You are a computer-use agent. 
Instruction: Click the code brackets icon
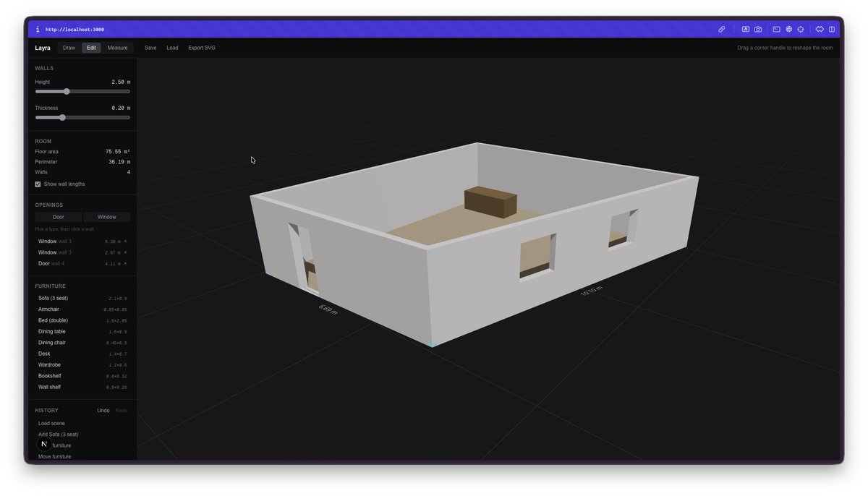click(820, 30)
